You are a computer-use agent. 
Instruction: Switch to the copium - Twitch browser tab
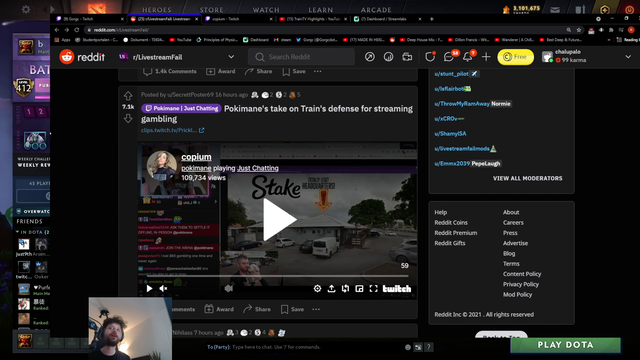point(239,19)
